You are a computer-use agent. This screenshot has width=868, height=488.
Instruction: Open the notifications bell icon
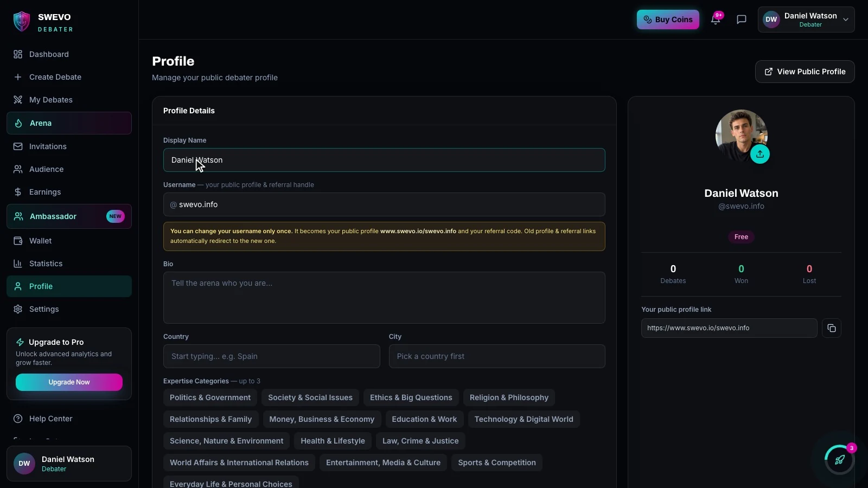click(x=716, y=20)
